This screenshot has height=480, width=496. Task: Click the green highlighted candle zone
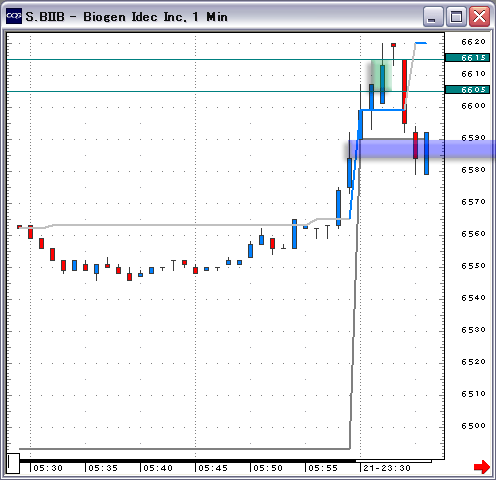coord(381,75)
